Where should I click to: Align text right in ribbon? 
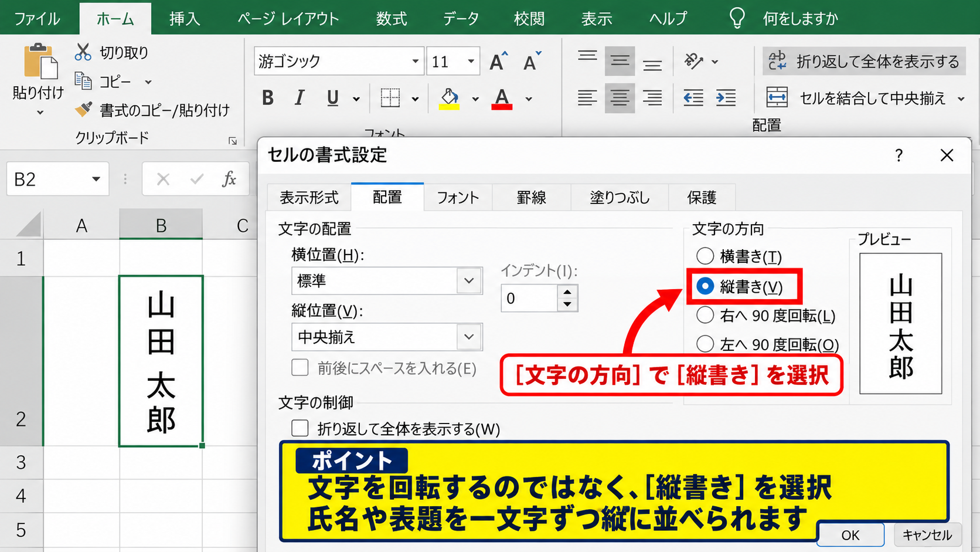[x=652, y=98]
